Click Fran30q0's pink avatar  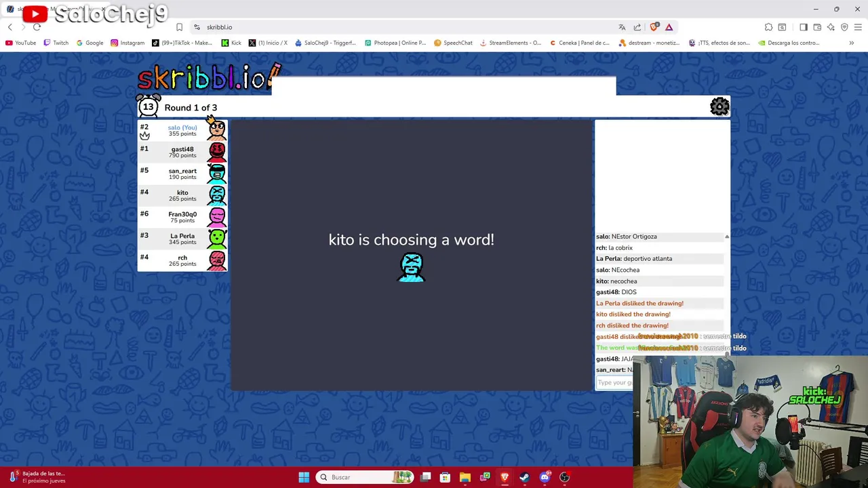(x=217, y=216)
